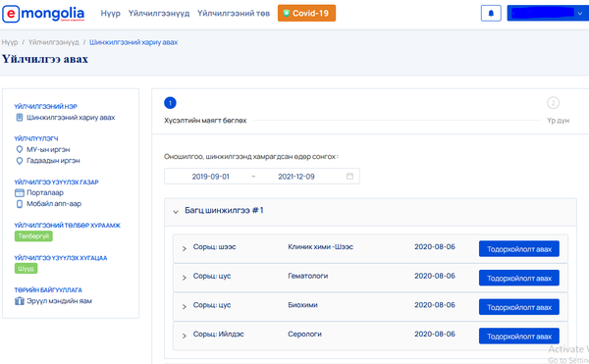Collapse the Багц шинжилгээ #1 section

click(x=176, y=211)
